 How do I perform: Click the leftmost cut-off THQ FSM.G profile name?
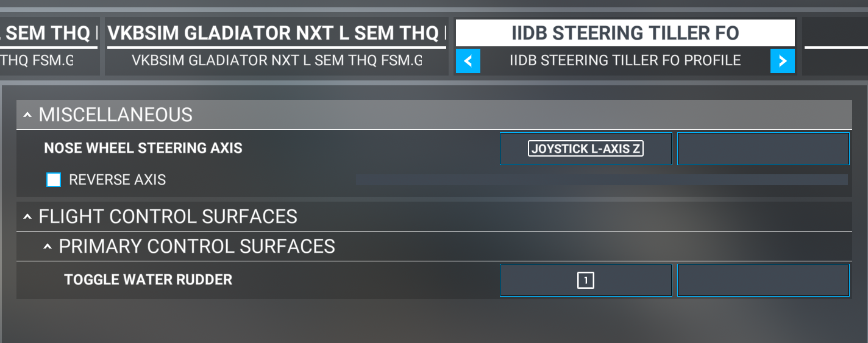(37, 61)
